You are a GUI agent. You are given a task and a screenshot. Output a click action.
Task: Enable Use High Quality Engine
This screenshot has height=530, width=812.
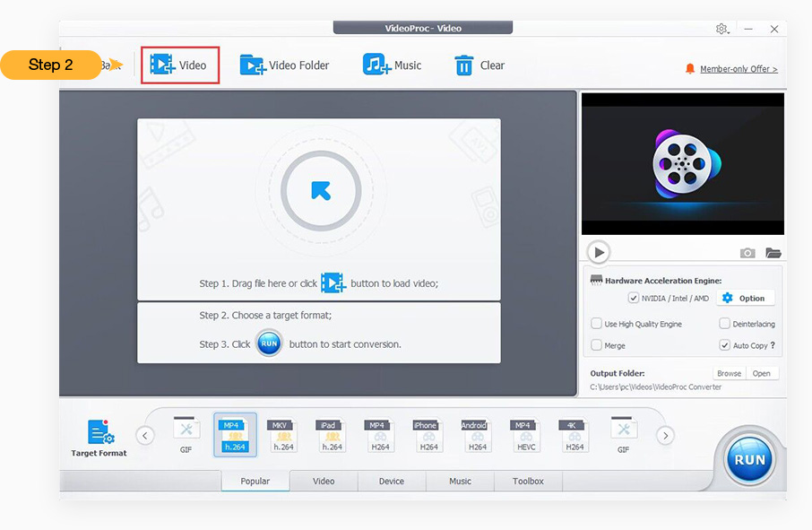click(x=597, y=324)
